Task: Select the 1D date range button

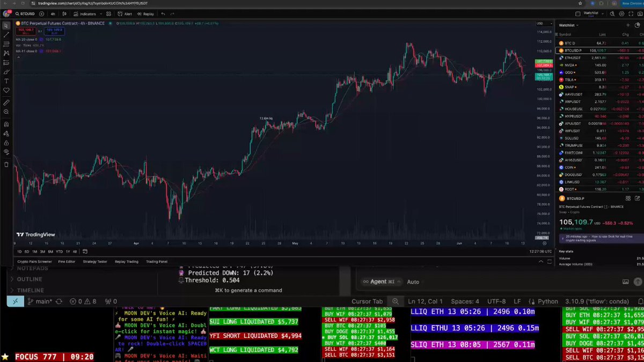Action: pyautogui.click(x=19, y=252)
